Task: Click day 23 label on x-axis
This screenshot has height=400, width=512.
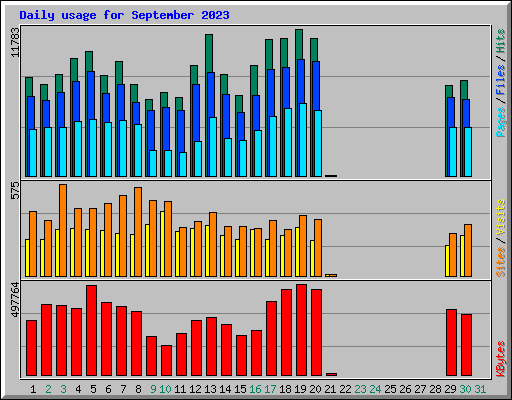Action: click(360, 389)
